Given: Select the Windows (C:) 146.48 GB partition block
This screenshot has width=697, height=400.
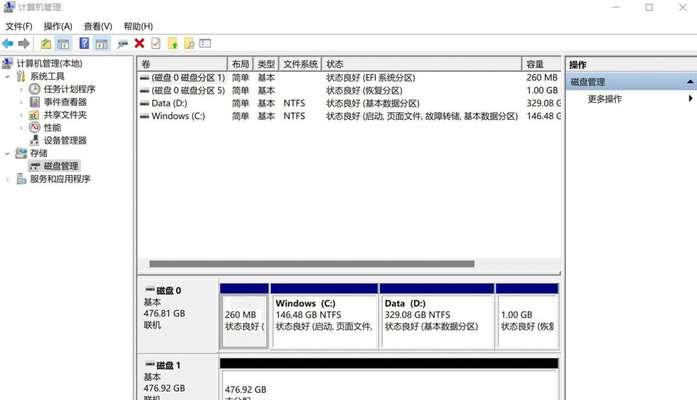Looking at the screenshot, I should (x=324, y=316).
